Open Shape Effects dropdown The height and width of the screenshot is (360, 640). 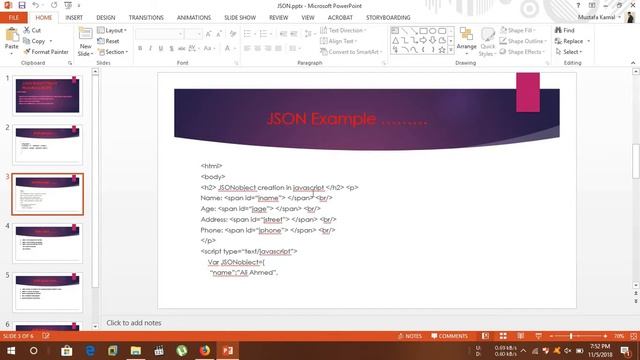tap(522, 52)
